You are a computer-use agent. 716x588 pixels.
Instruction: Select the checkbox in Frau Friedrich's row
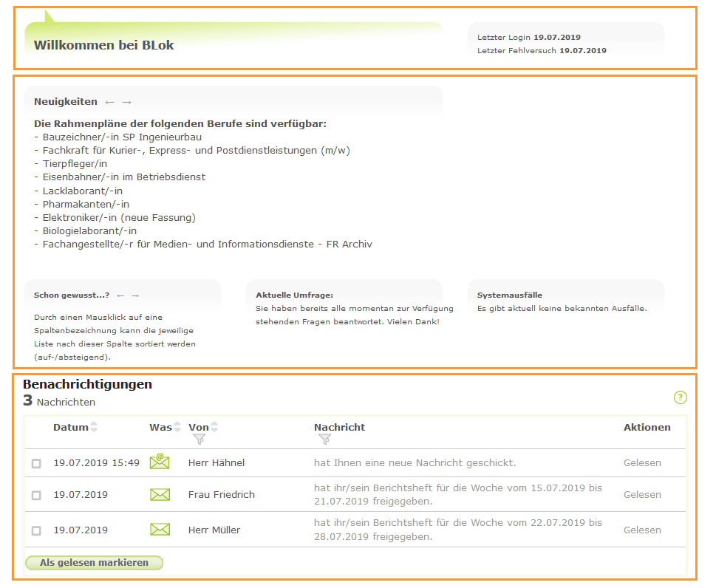click(36, 496)
